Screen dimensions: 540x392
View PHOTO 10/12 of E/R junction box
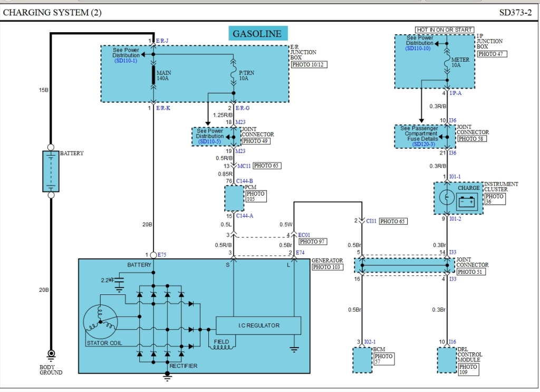pyautogui.click(x=309, y=64)
